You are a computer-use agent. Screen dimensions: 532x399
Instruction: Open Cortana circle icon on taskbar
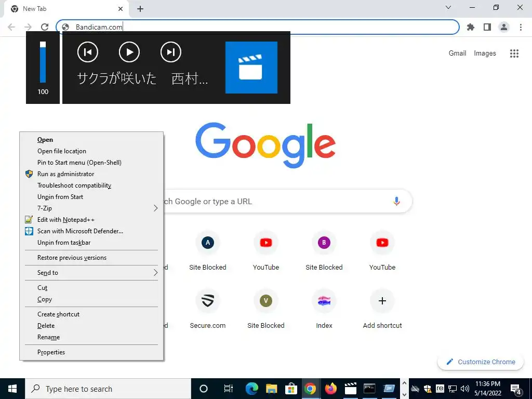tap(203, 389)
